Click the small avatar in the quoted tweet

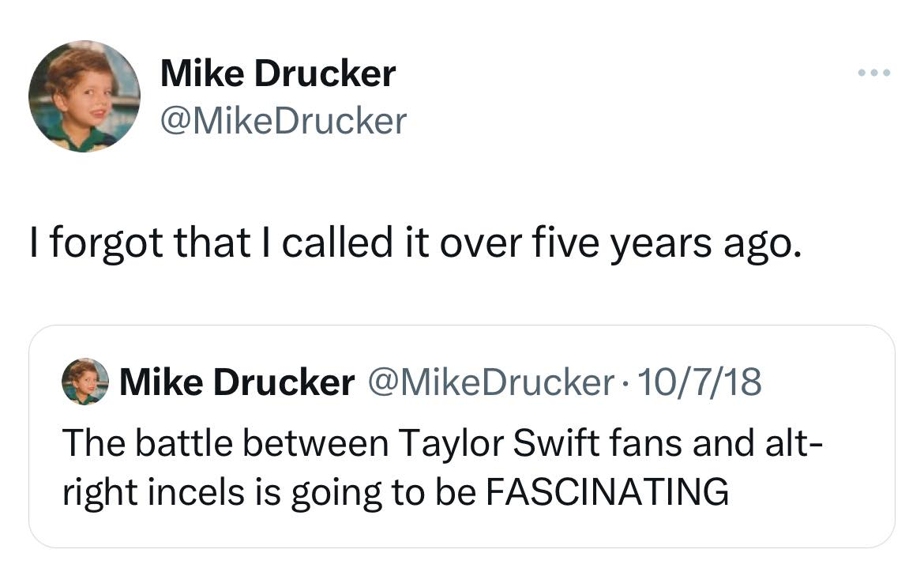(x=85, y=382)
